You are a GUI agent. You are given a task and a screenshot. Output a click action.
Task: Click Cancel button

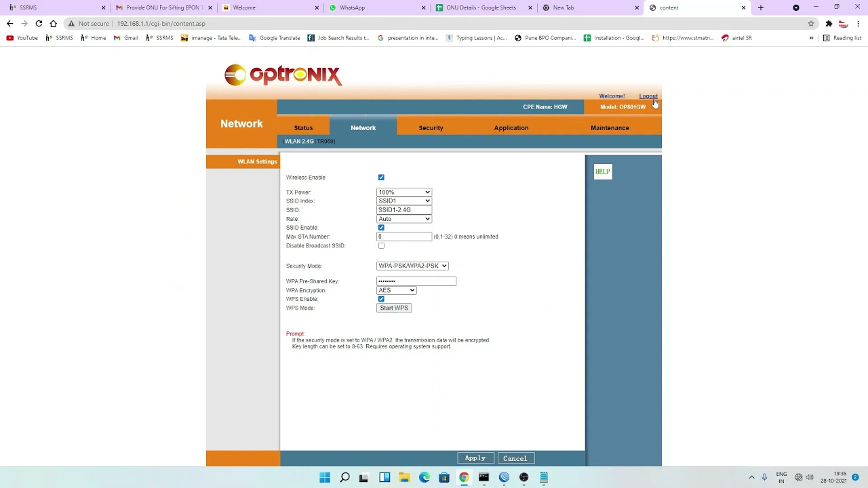[515, 458]
